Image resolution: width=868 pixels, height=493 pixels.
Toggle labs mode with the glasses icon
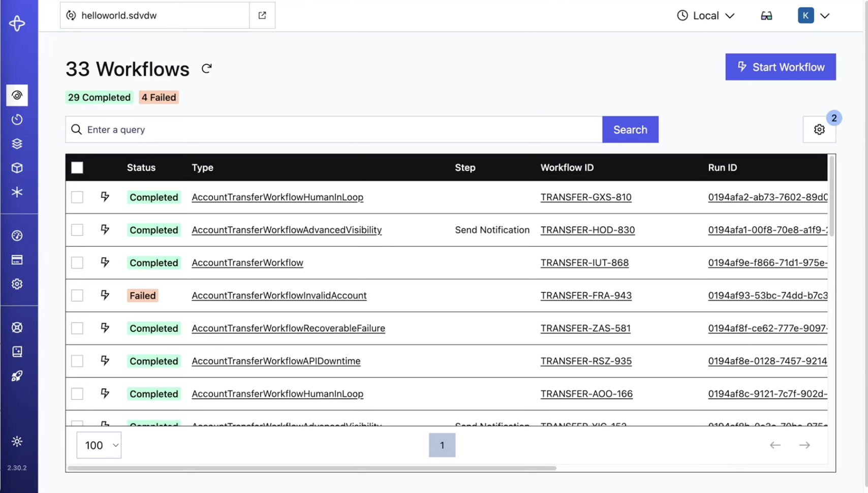[766, 15]
